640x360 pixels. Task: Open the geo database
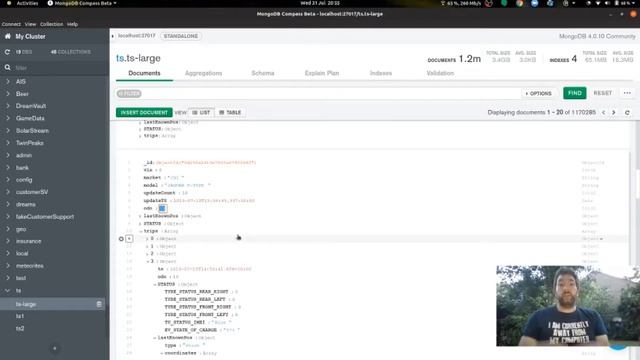pos(21,229)
